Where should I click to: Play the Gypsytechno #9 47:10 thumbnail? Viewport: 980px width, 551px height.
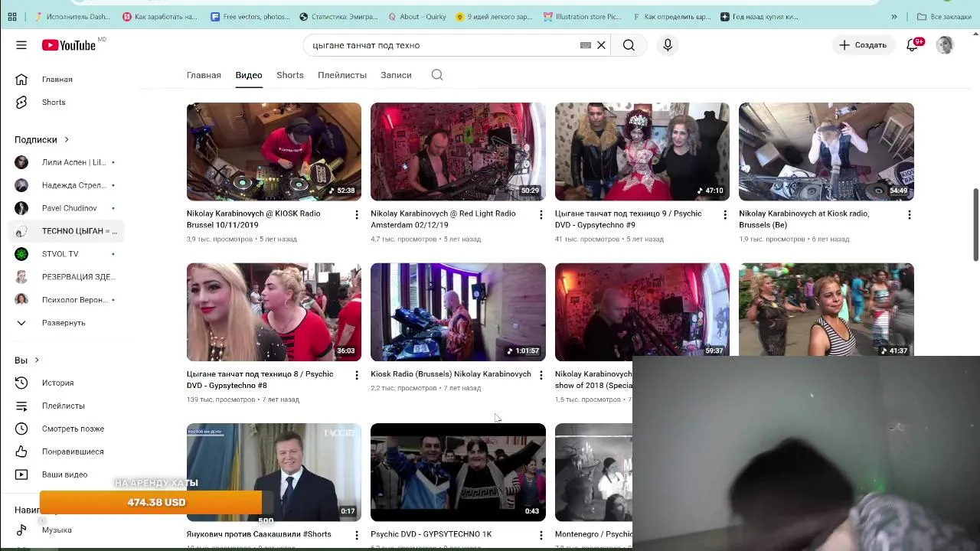pos(642,152)
